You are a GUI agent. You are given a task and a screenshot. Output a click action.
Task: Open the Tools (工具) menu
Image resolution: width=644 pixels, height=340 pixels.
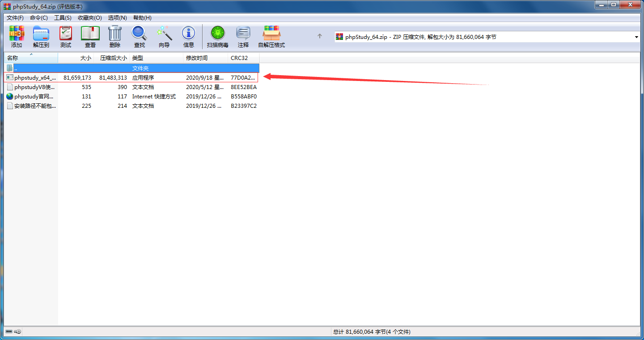point(63,18)
